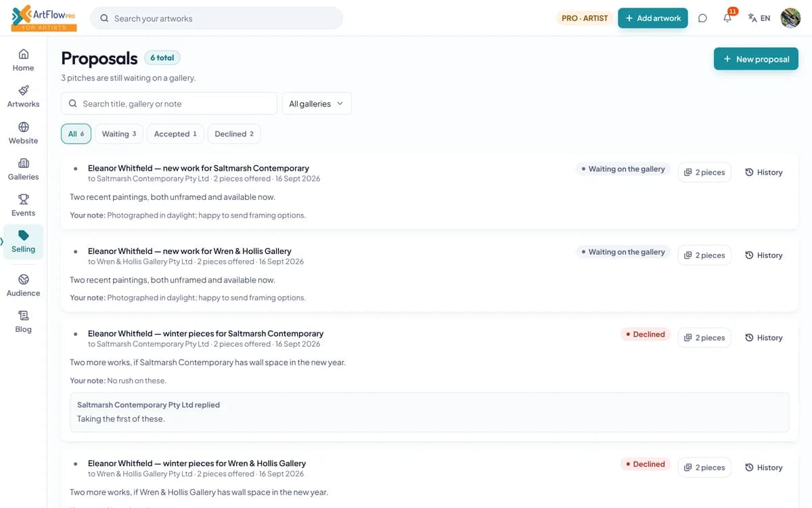Click the ArtFlow Pro logo
812x508 pixels.
tap(44, 18)
